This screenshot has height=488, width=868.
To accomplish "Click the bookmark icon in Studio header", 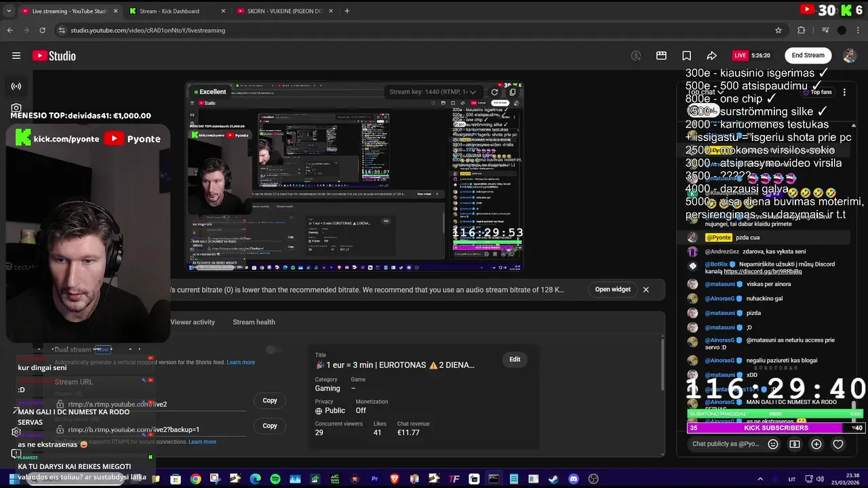I will click(x=686, y=56).
